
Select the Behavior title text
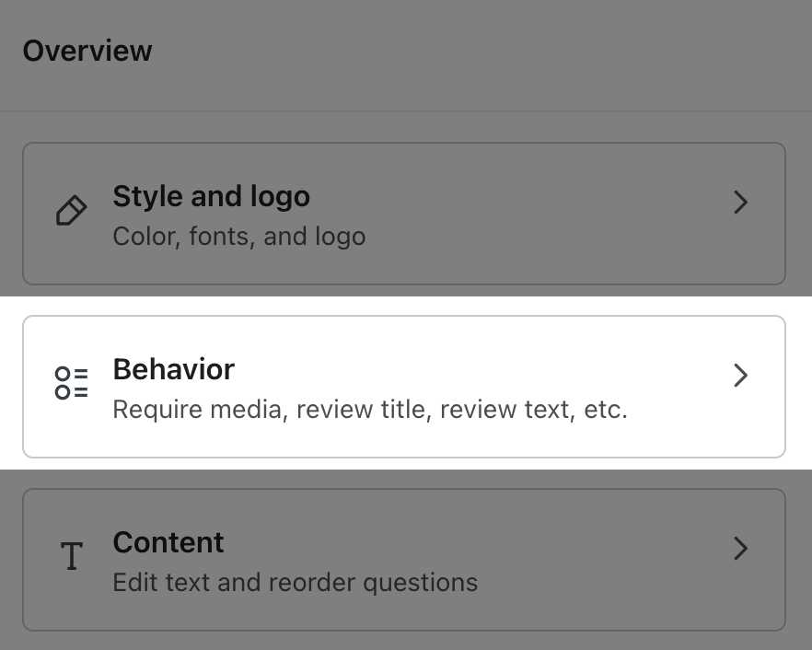pyautogui.click(x=173, y=369)
